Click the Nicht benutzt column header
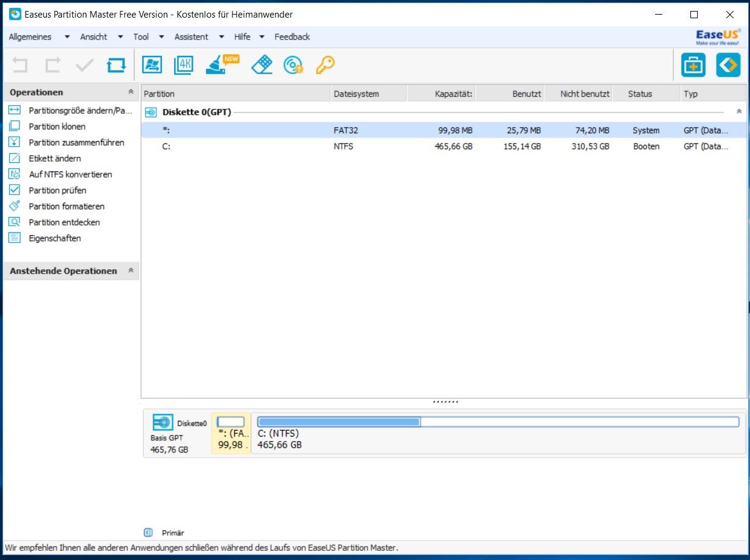The width and height of the screenshot is (750, 560). (x=578, y=94)
